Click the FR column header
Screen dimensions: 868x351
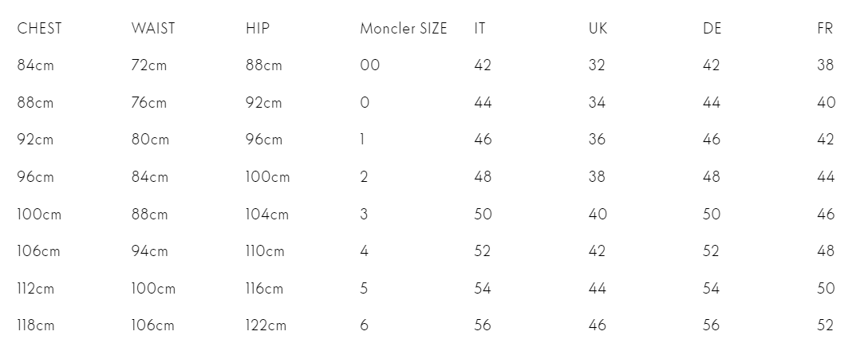pyautogui.click(x=825, y=28)
